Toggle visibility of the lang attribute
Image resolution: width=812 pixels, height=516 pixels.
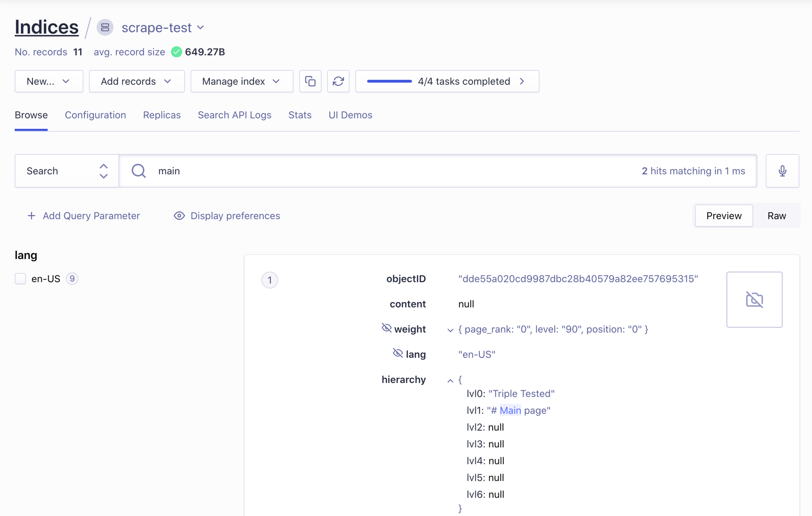click(x=398, y=353)
